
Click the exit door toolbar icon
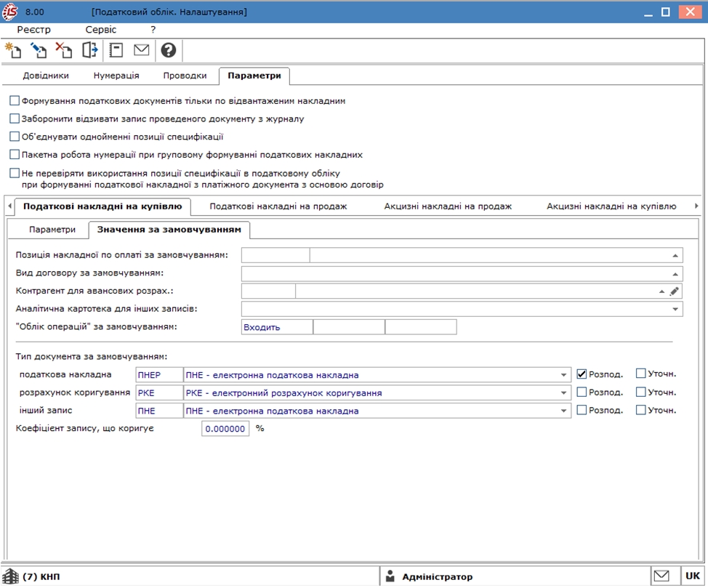point(90,50)
